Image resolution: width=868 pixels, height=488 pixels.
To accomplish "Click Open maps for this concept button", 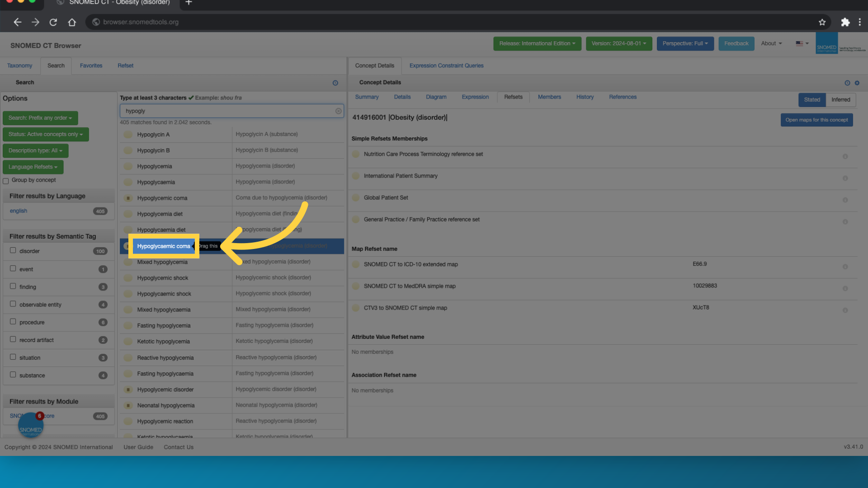I will click(x=816, y=120).
